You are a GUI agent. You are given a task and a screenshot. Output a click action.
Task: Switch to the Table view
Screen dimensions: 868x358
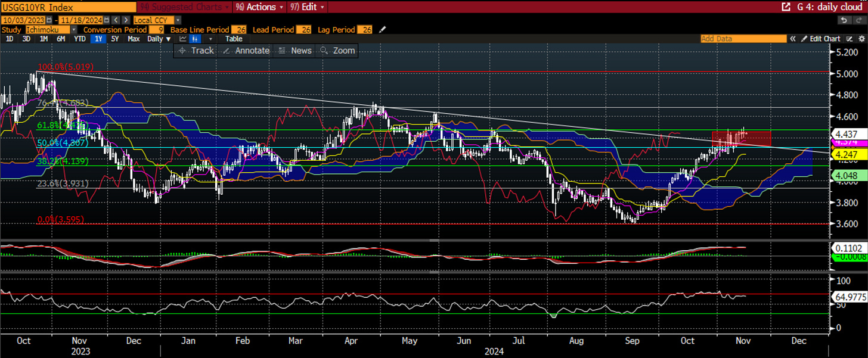(x=234, y=39)
